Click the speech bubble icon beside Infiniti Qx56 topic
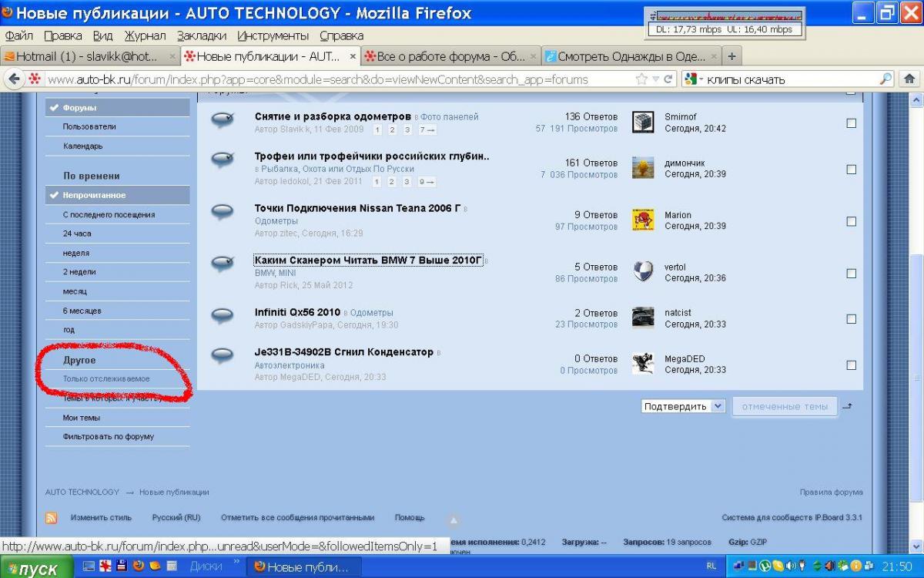Viewport: 924px width, 578px height. pos(223,315)
